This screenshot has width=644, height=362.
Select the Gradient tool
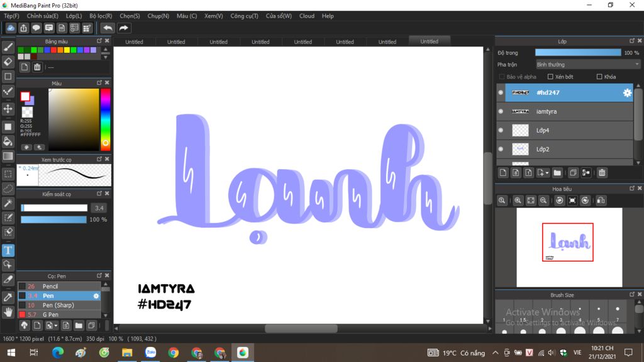click(8, 156)
